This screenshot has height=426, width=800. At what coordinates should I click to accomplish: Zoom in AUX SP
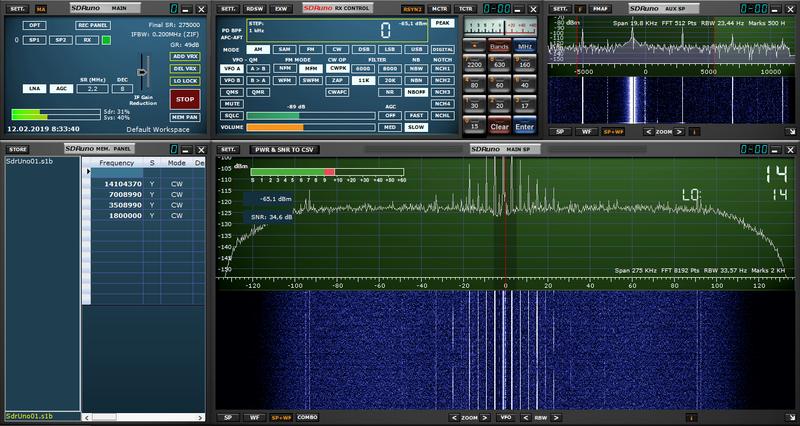point(679,132)
